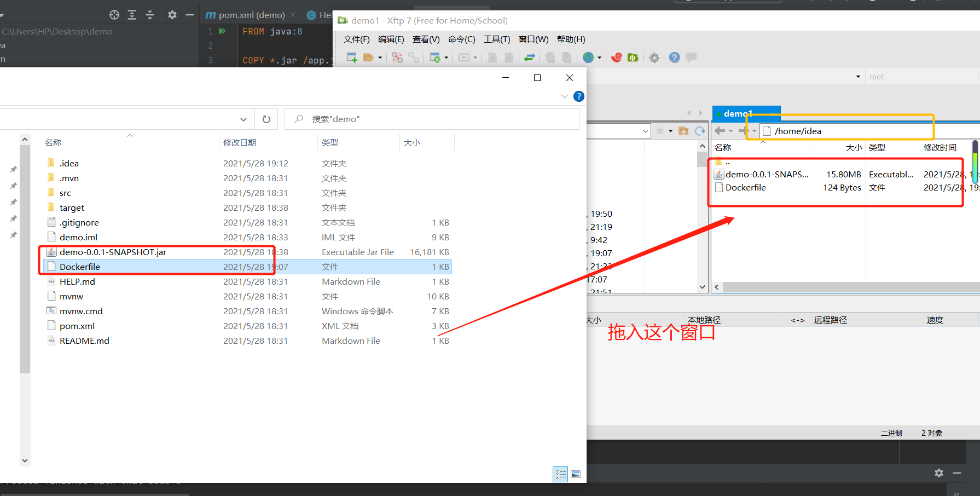Click the IntelliJ Collapse All icon
980x496 pixels.
[149, 15]
